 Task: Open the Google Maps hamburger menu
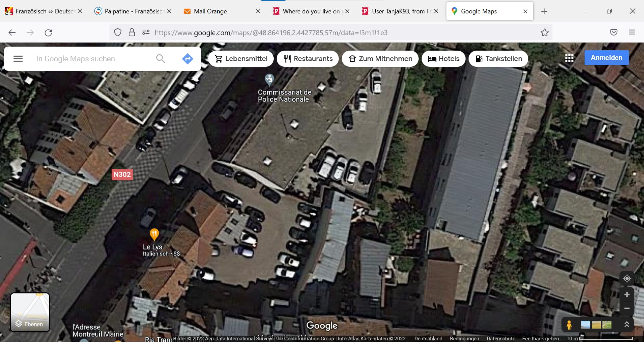pyautogui.click(x=18, y=59)
